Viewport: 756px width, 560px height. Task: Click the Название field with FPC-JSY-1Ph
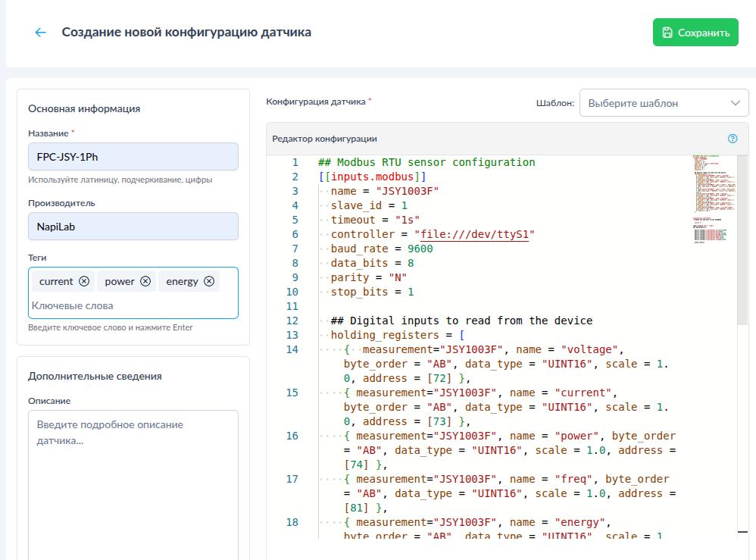[133, 157]
